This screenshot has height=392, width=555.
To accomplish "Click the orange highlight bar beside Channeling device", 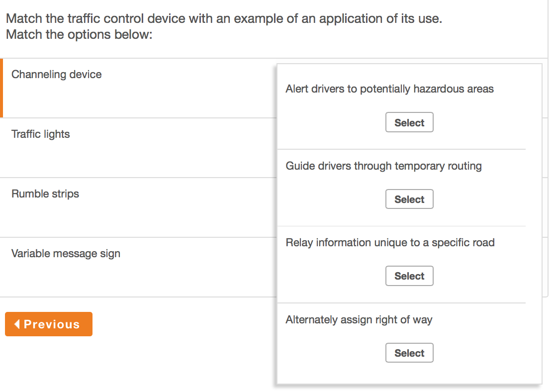I will 2,87.
